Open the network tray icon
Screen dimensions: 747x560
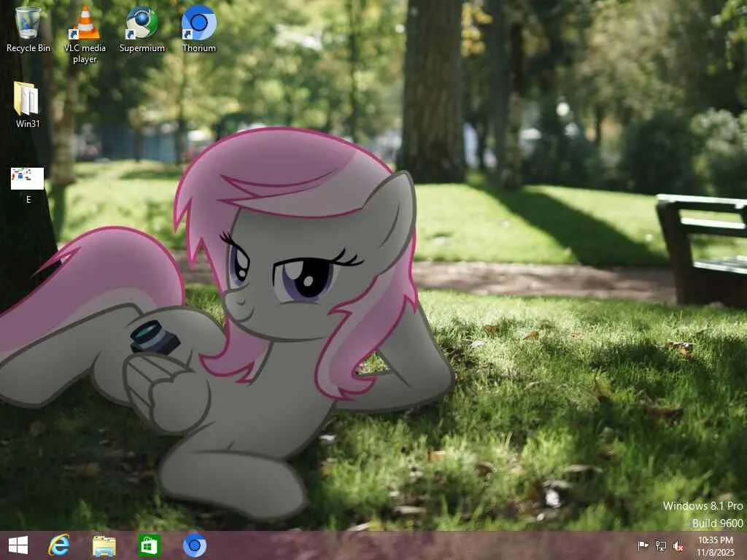tap(660, 545)
